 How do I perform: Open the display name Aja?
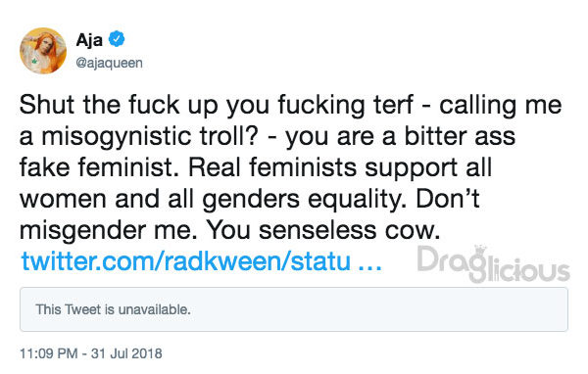point(89,39)
